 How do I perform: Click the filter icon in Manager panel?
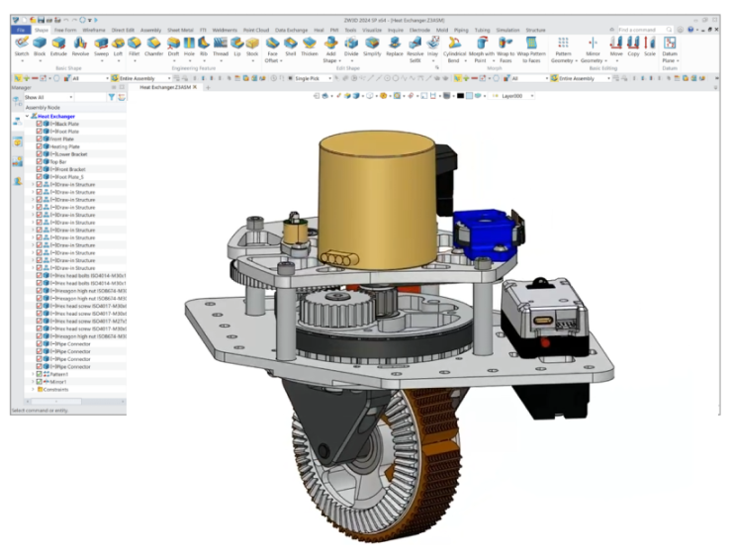[x=112, y=97]
